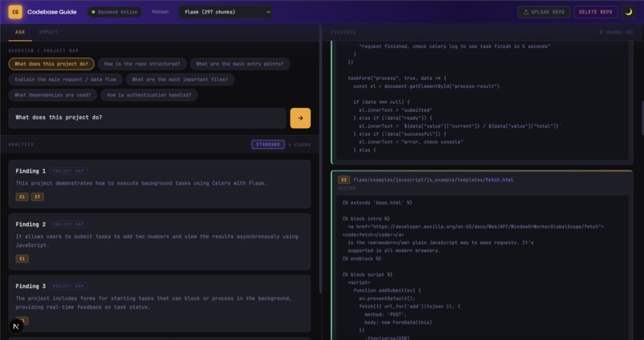Click the VECTOR label under fetch.html

point(347,188)
